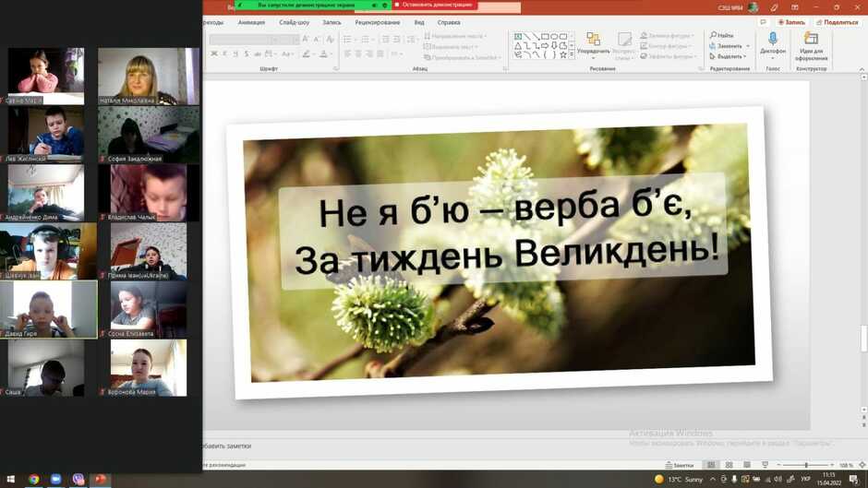This screenshot has width=868, height=488.
Task: Select the rectangle shape in the shapes gallery
Action: tap(545, 37)
